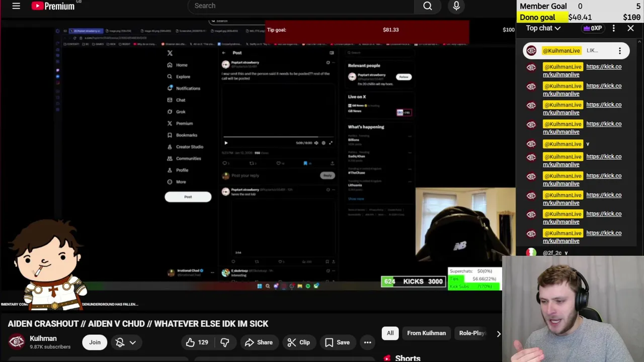Dislike this video
This screenshot has height=362, width=644.
pos(225,342)
